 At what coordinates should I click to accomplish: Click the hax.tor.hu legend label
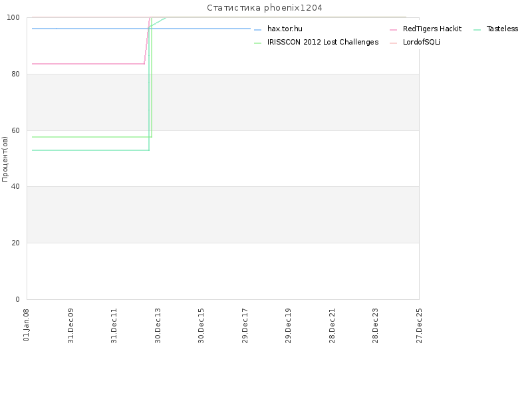click(285, 29)
